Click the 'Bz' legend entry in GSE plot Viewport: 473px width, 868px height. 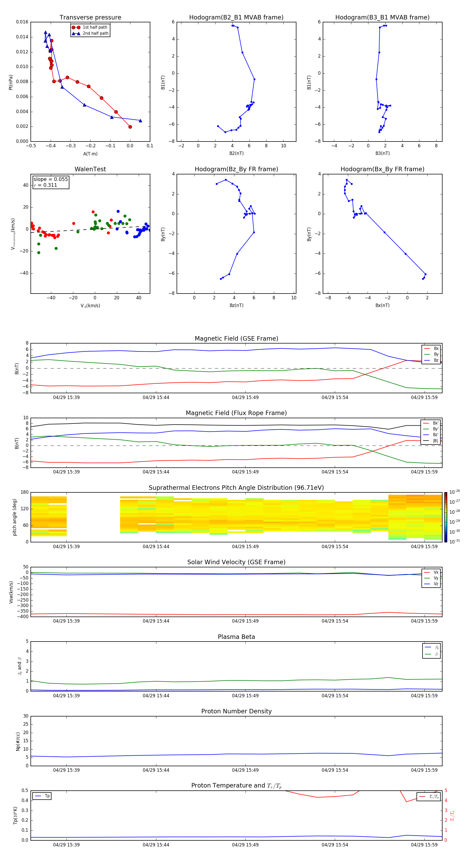click(431, 360)
